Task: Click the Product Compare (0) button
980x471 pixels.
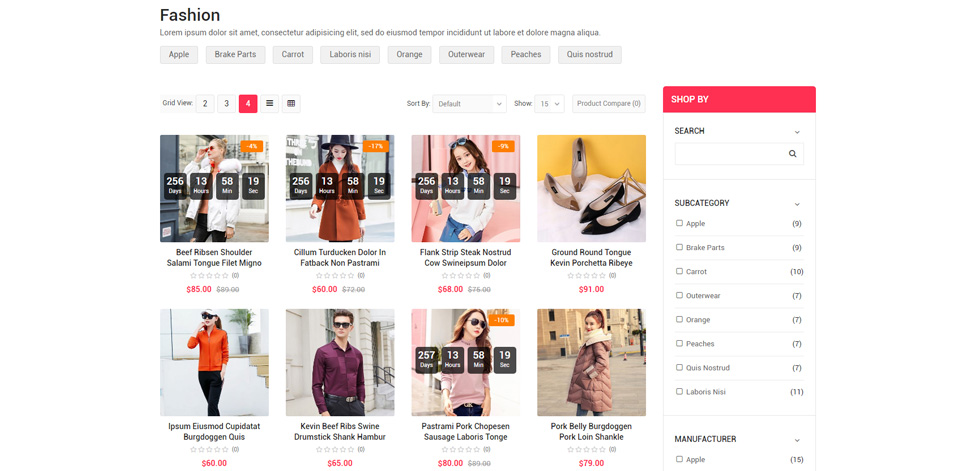Action: tap(609, 104)
